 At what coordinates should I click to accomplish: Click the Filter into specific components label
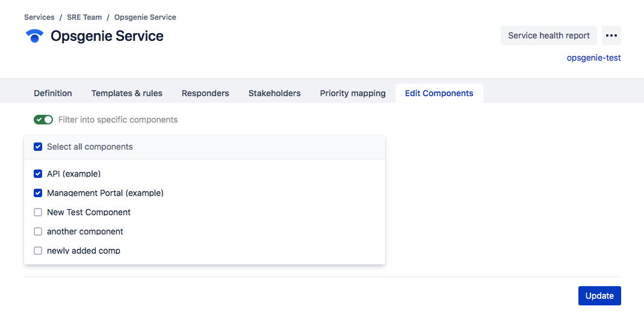coord(118,120)
